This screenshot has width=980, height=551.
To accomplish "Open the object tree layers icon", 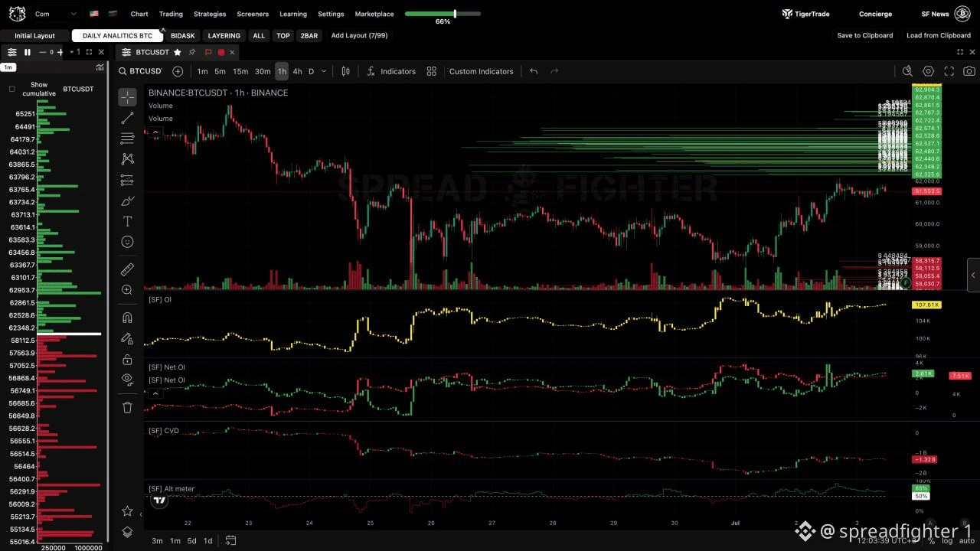I will coord(127,532).
